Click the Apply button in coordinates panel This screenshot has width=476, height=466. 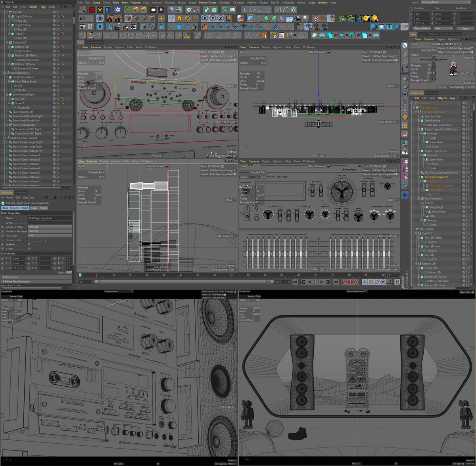coord(465,29)
